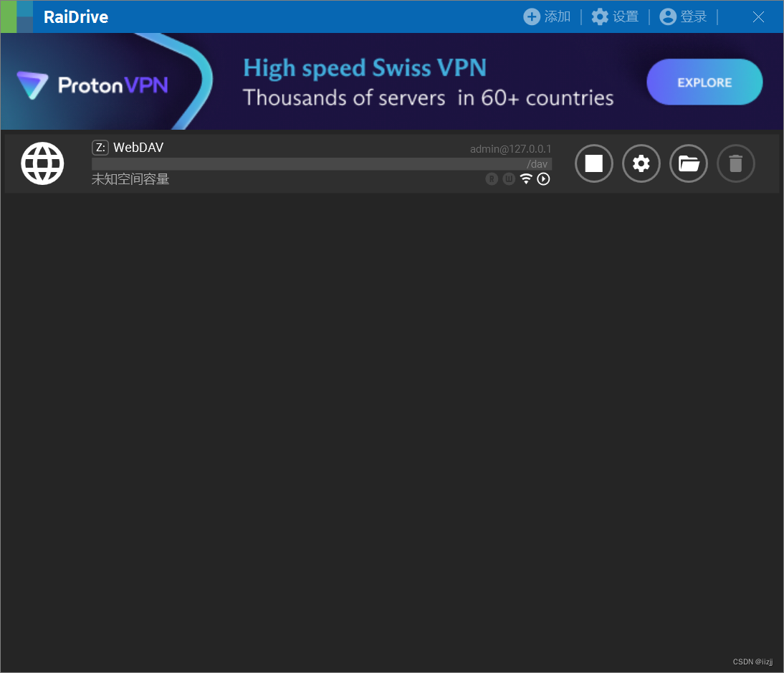This screenshot has width=784, height=673.
Task: Delete the WebDAV drive entry
Action: point(735,163)
